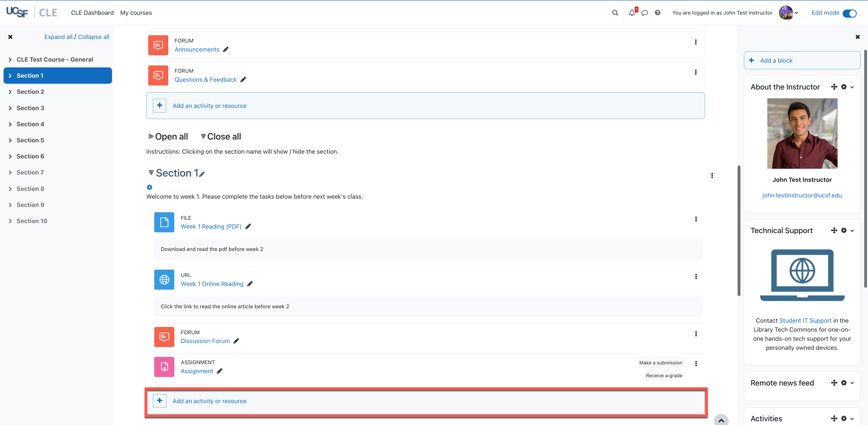The height and width of the screenshot is (425, 868).
Task: Expand Section 2 in the course index
Action: tap(10, 92)
